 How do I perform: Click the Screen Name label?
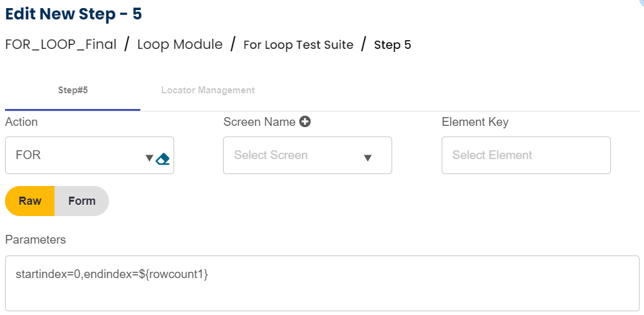[259, 122]
